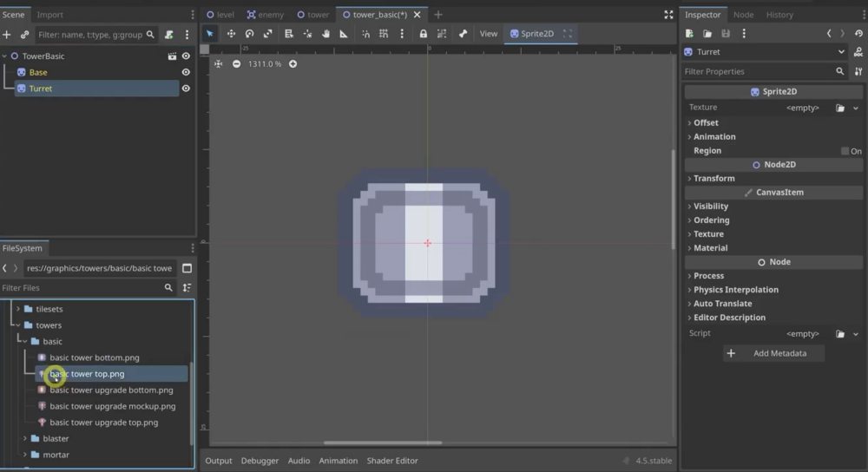The image size is (868, 472).
Task: Open the Shader Editor bottom panel
Action: (x=392, y=461)
